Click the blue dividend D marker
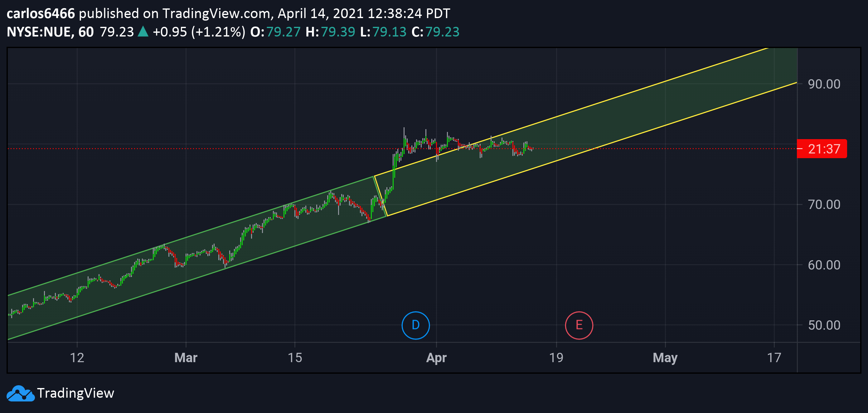The image size is (868, 413). tap(415, 325)
